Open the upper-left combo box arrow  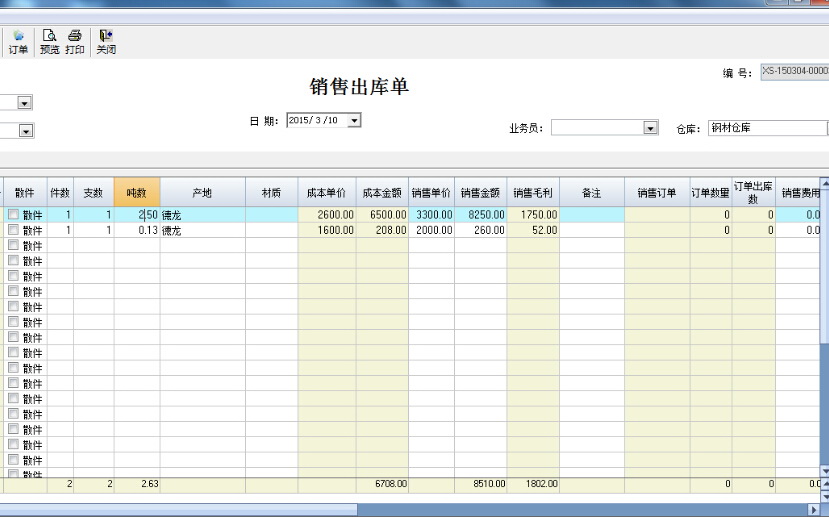click(25, 103)
